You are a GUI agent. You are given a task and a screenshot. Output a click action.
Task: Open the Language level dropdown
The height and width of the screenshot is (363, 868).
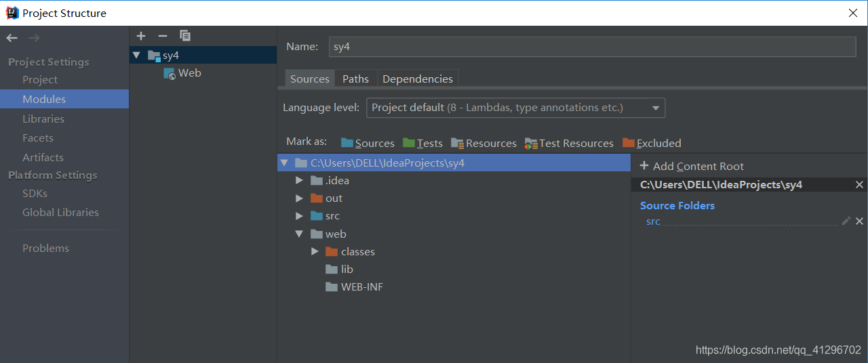click(515, 108)
